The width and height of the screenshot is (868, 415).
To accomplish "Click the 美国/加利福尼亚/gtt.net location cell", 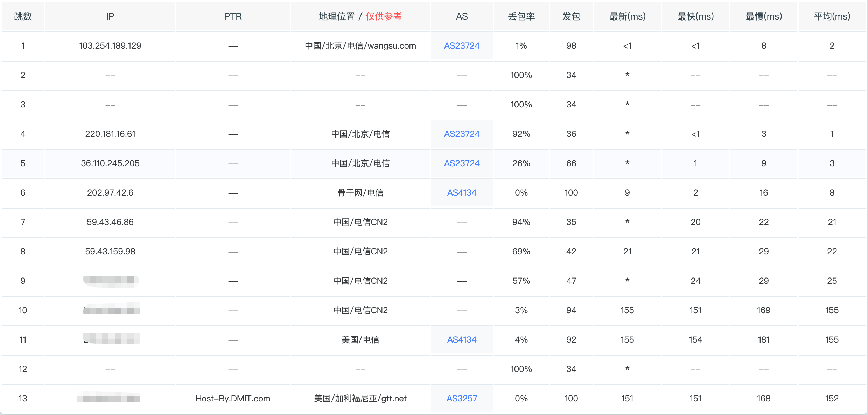I will [360, 399].
